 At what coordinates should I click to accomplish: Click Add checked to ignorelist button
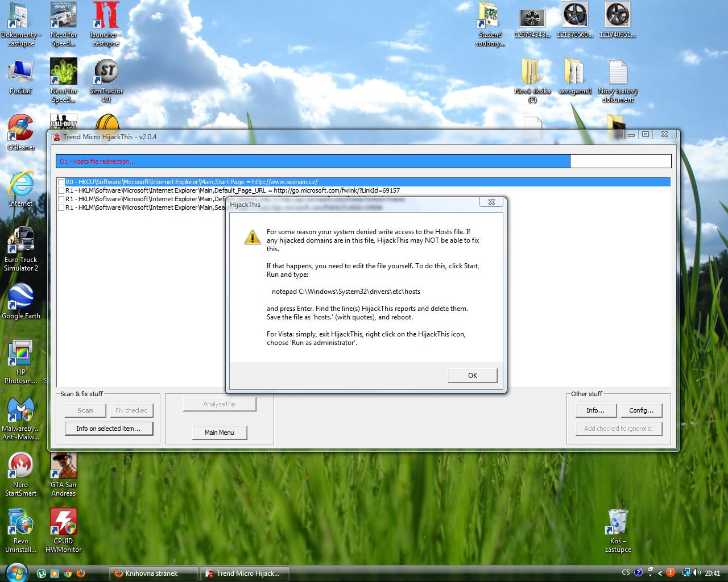618,429
